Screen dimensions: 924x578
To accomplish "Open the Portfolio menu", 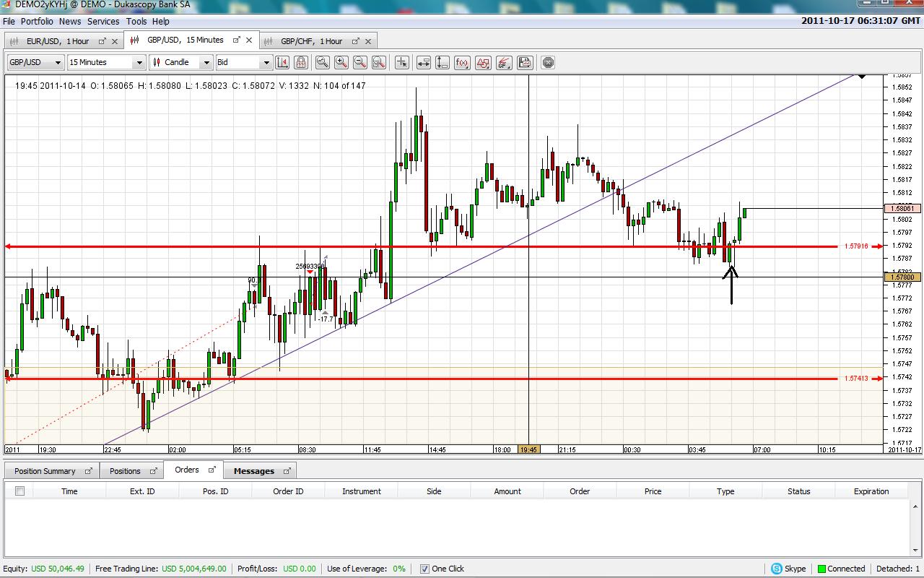I will click(x=37, y=22).
